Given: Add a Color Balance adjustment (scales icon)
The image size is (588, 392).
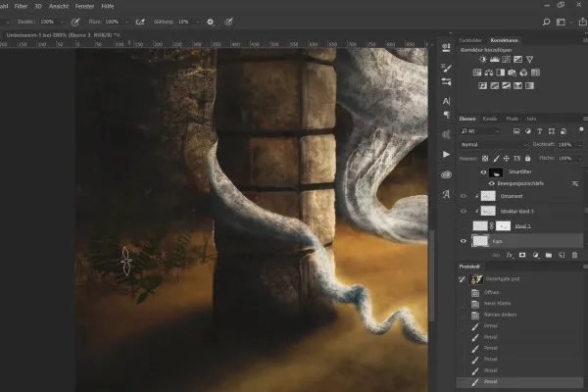Looking at the screenshot, I should (x=489, y=73).
